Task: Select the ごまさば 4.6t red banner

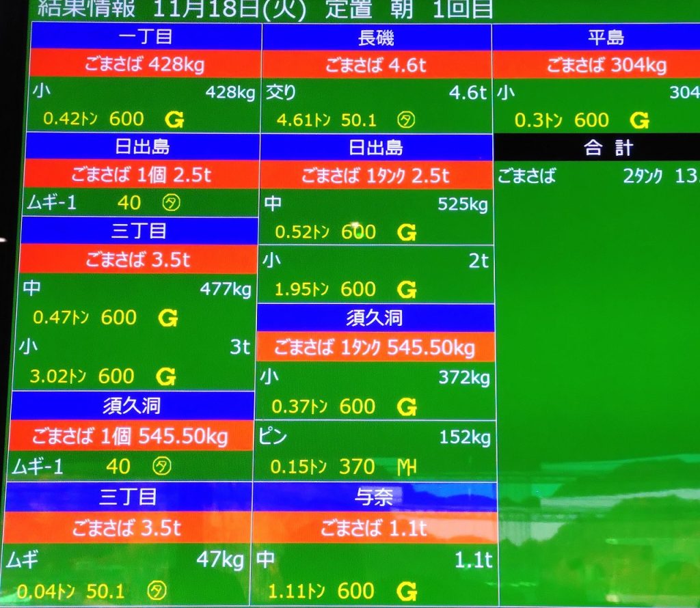Action: pyautogui.click(x=376, y=65)
